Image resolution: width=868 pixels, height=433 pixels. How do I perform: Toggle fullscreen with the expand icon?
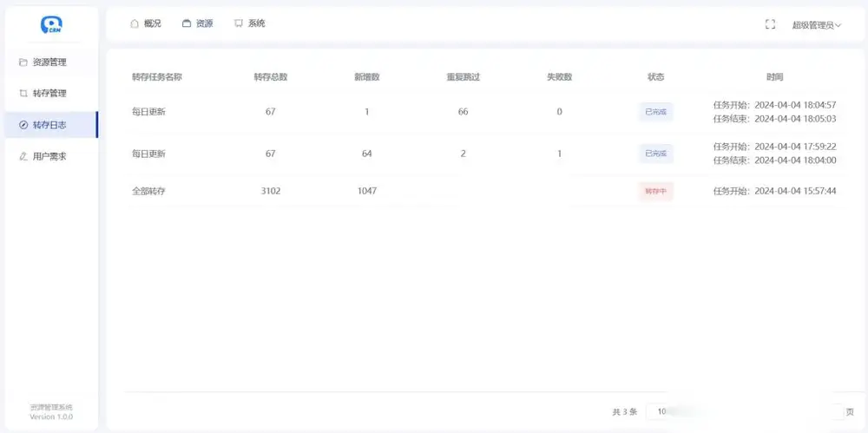pos(770,24)
